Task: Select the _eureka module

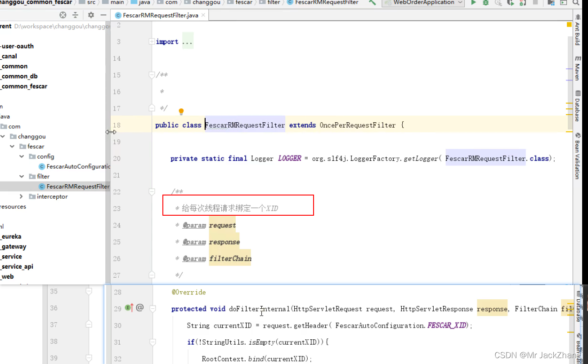Action: tap(11, 236)
